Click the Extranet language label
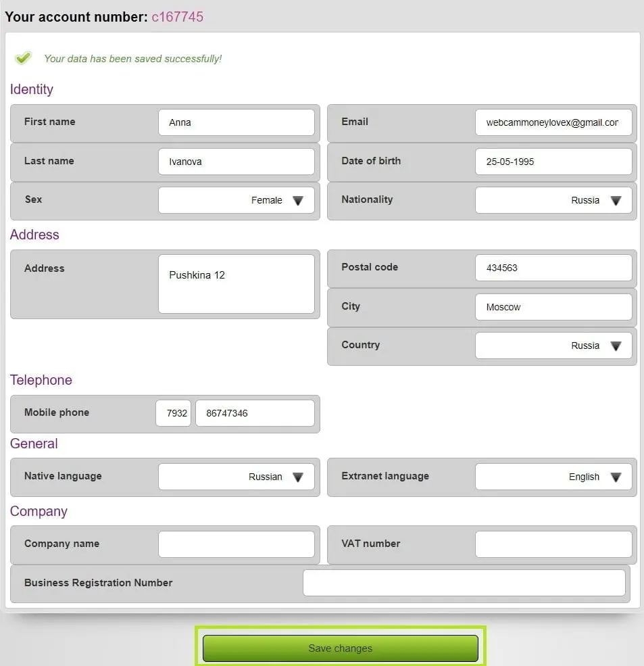Screen dimensions: 644x666 [x=385, y=476]
